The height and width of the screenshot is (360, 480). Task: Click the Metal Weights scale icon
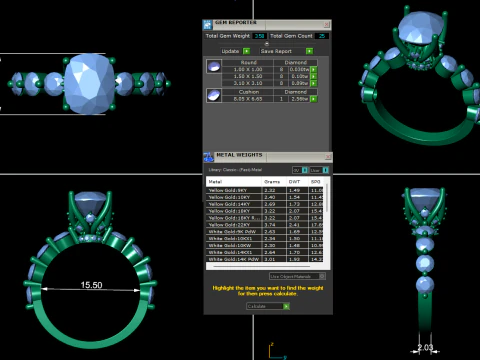pyautogui.click(x=208, y=157)
